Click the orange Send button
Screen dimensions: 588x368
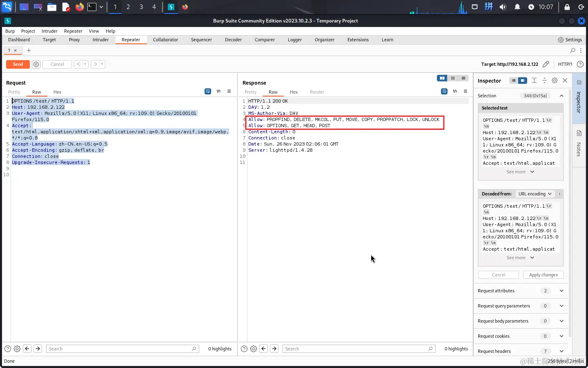click(18, 64)
